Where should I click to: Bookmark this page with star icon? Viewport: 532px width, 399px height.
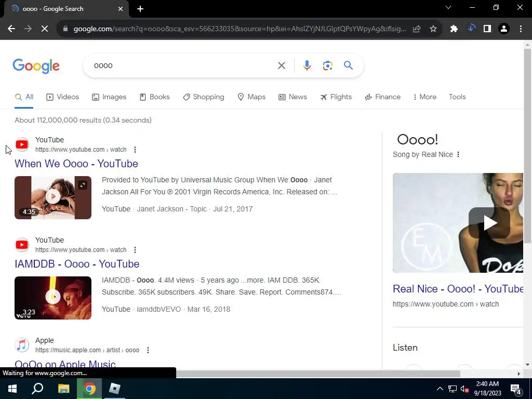433,29
